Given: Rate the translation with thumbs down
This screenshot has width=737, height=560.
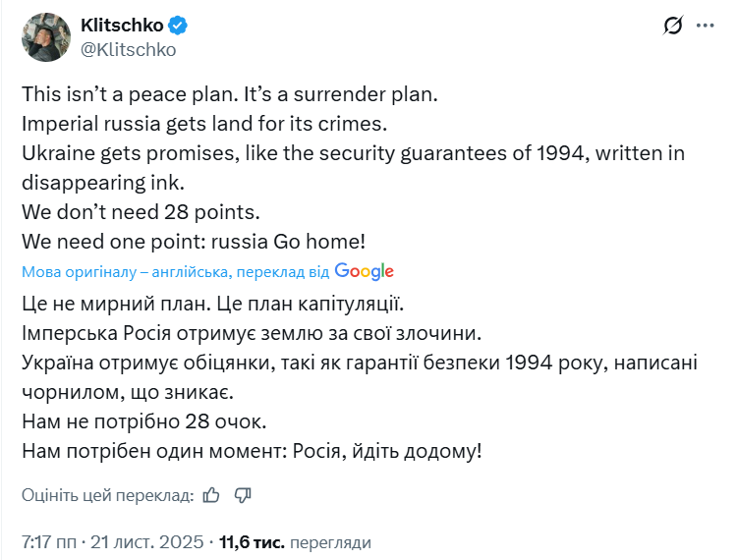Looking at the screenshot, I should point(244,495).
